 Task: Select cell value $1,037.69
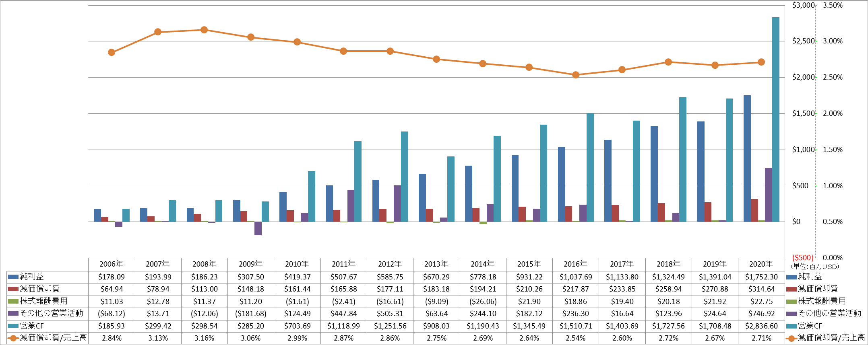575,277
